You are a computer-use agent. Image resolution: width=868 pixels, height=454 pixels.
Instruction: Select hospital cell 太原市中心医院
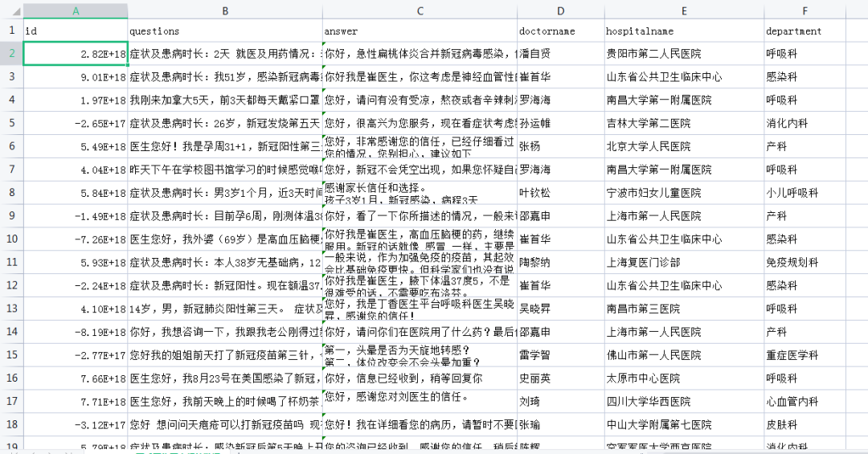[684, 378]
